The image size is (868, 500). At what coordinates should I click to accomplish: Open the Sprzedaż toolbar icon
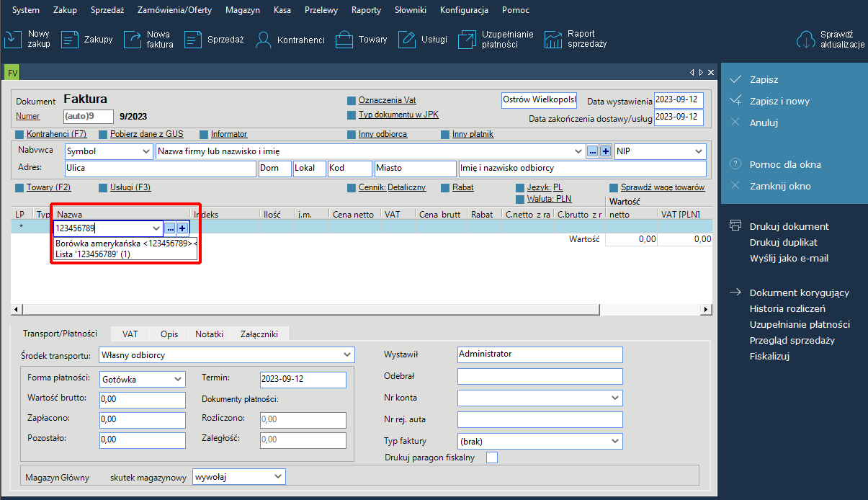(193, 39)
